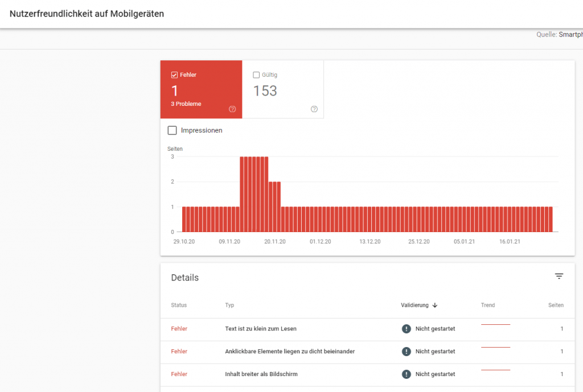
Task: Open 'Anklickbare Elemente liegen zu dicht beieinander' row
Action: pyautogui.click(x=367, y=352)
